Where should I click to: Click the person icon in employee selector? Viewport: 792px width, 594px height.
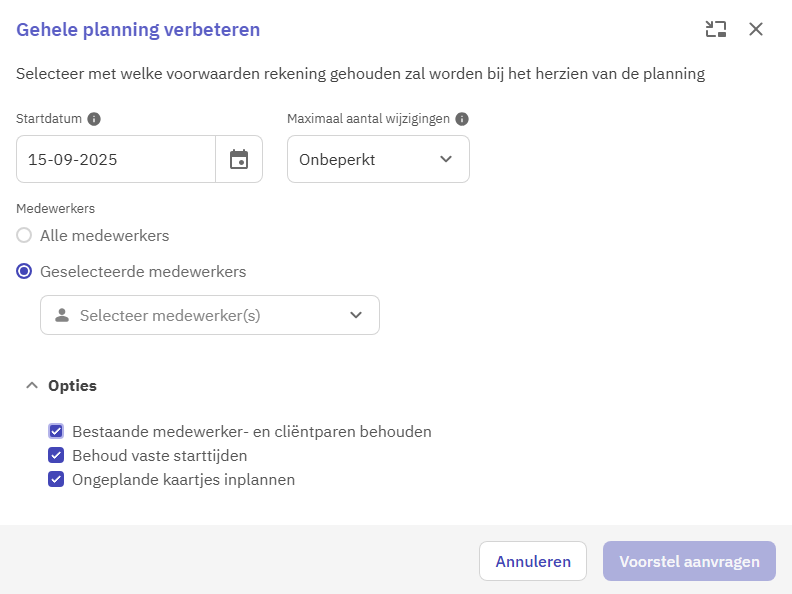[x=62, y=315]
